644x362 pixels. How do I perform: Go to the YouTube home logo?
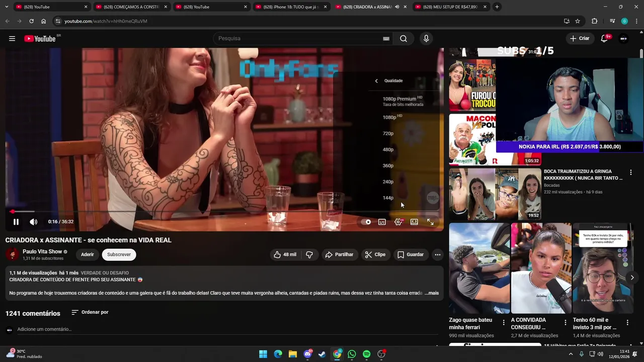(40, 39)
